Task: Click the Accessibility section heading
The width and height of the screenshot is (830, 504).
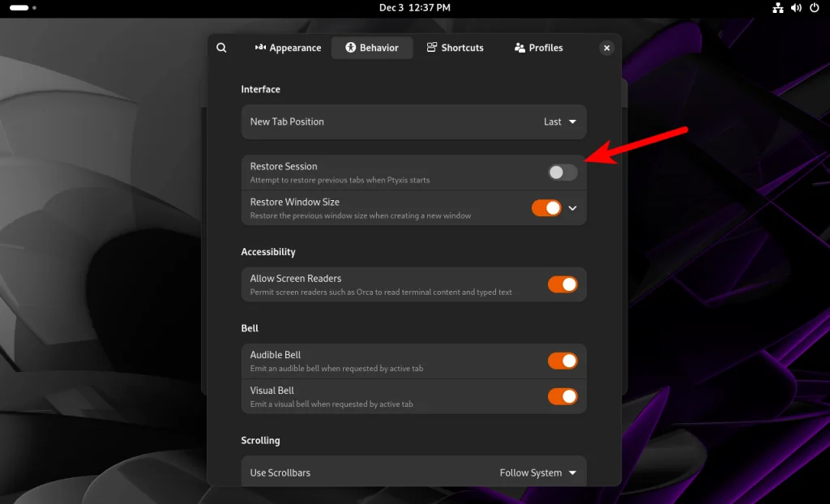Action: 267,252
